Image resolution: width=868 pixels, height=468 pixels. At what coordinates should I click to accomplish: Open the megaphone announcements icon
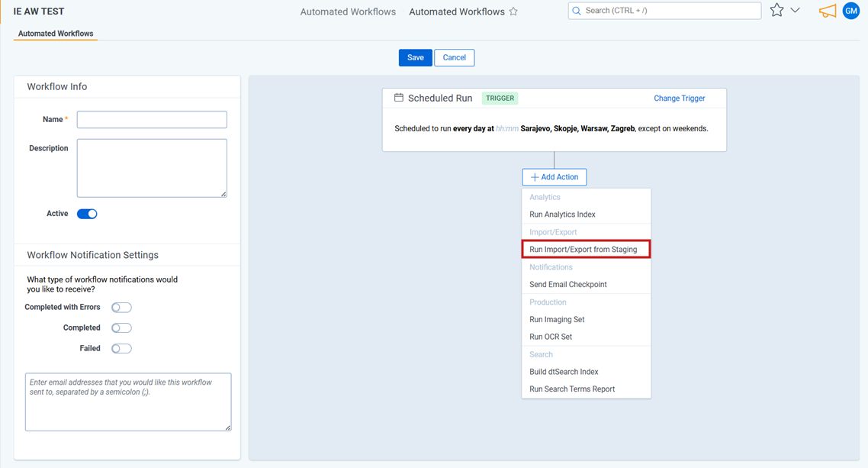(827, 11)
